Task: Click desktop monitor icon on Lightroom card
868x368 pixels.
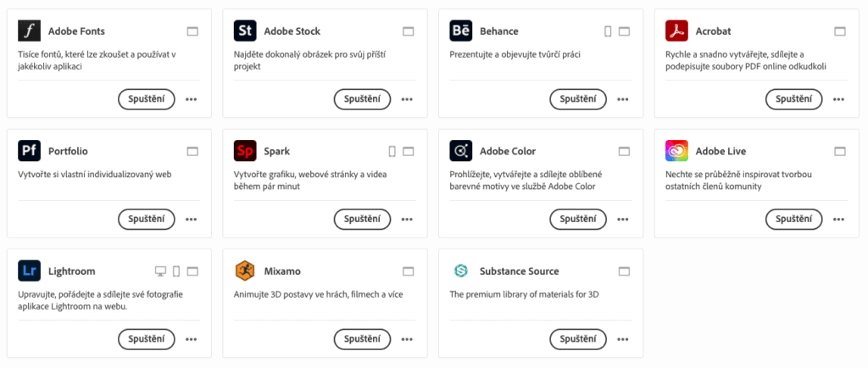Action: pos(160,271)
